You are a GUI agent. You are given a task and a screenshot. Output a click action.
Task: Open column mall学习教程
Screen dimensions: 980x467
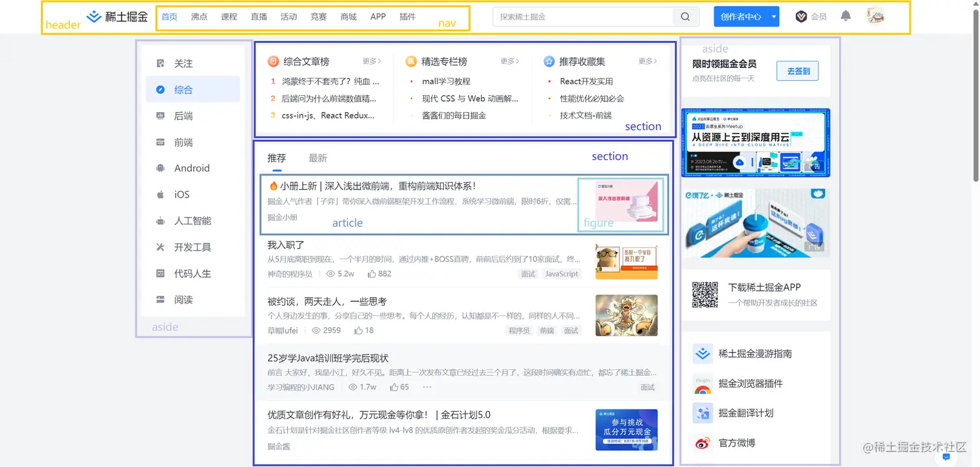pos(446,82)
